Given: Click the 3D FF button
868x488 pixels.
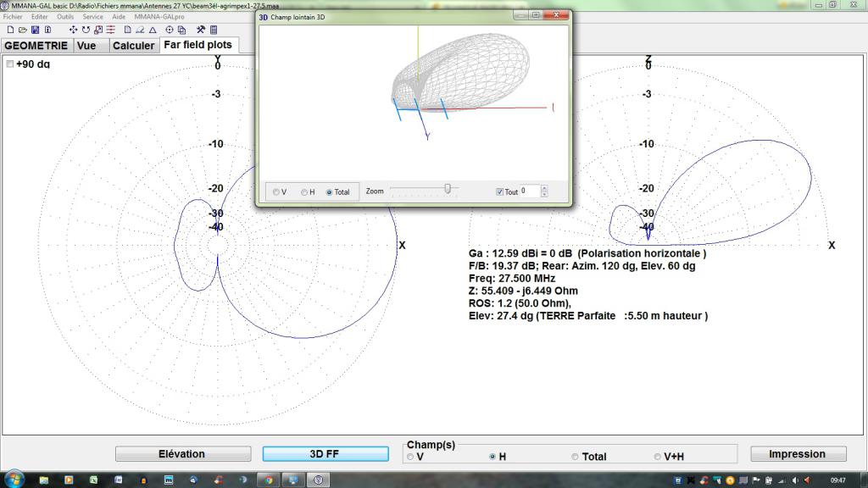Looking at the screenshot, I should coord(325,454).
